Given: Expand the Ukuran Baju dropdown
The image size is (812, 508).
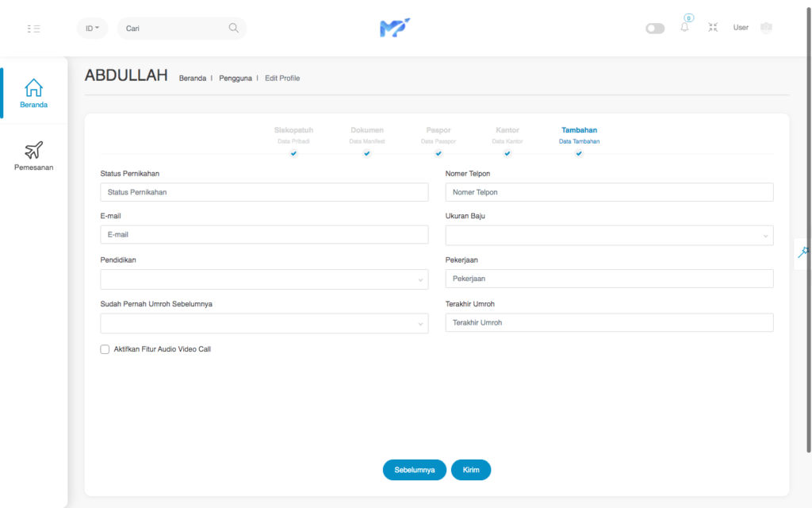Looking at the screenshot, I should click(609, 236).
